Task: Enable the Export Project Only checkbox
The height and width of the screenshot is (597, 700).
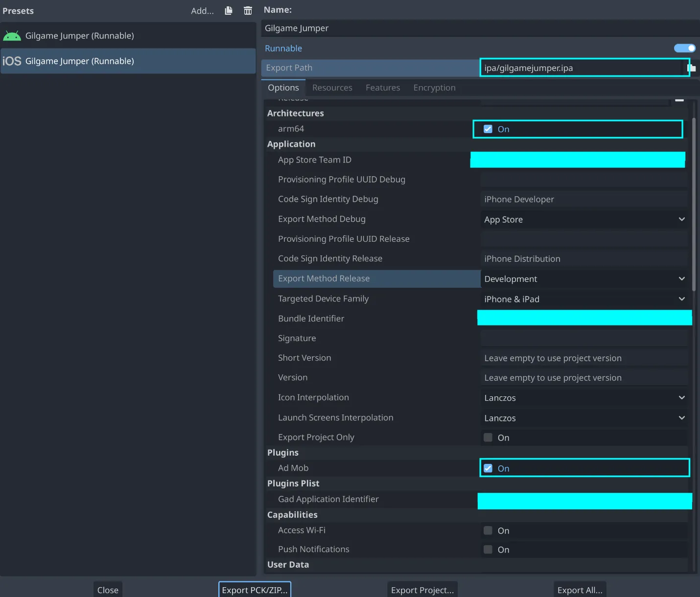Action: point(488,437)
